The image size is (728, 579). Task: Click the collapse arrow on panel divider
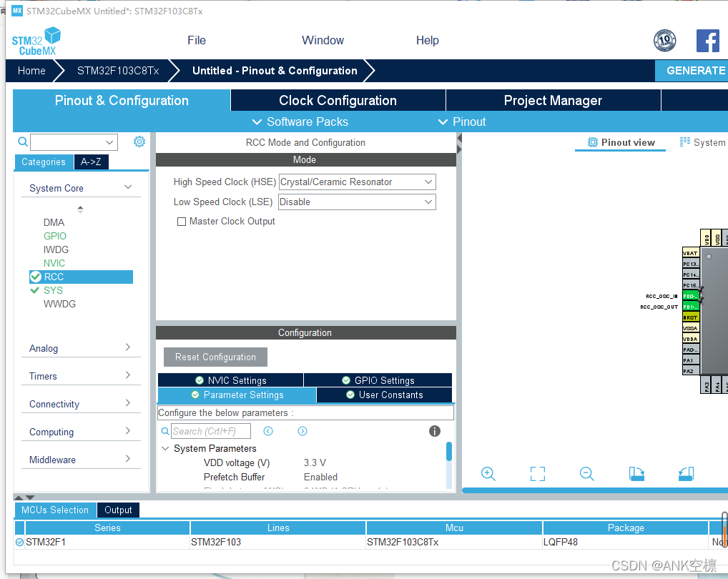pos(459,138)
